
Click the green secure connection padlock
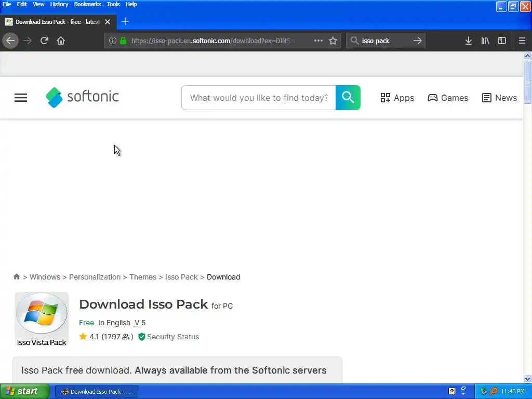(x=123, y=41)
